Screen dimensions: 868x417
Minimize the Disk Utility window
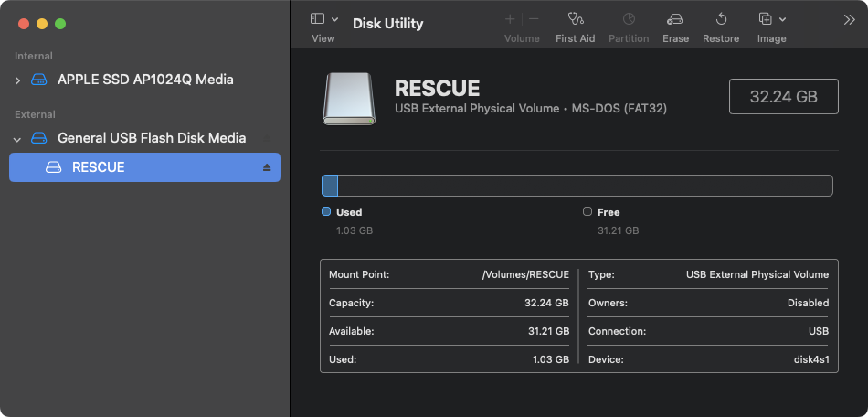tap(42, 24)
